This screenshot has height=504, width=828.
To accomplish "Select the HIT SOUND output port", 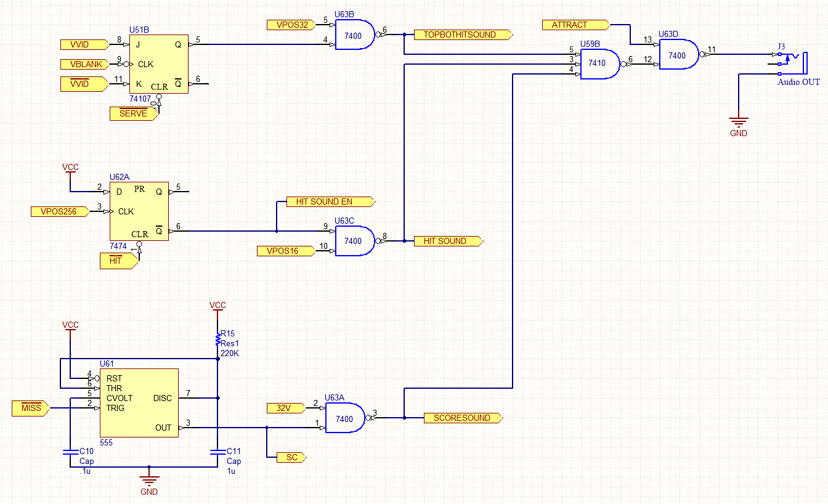I will (449, 241).
